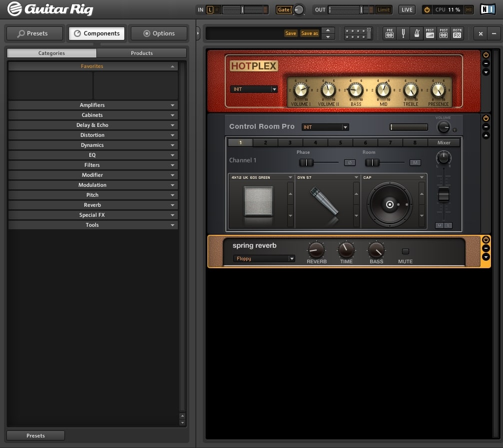Screen dimensions: 503x448
Task: Turn off Control Room Pro power
Action: point(486,118)
